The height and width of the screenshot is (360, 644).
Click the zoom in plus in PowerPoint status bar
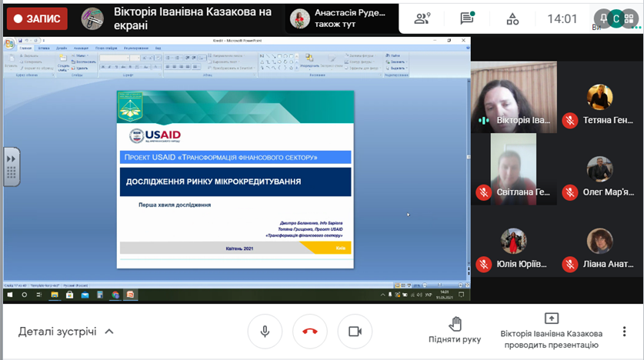[460, 285]
